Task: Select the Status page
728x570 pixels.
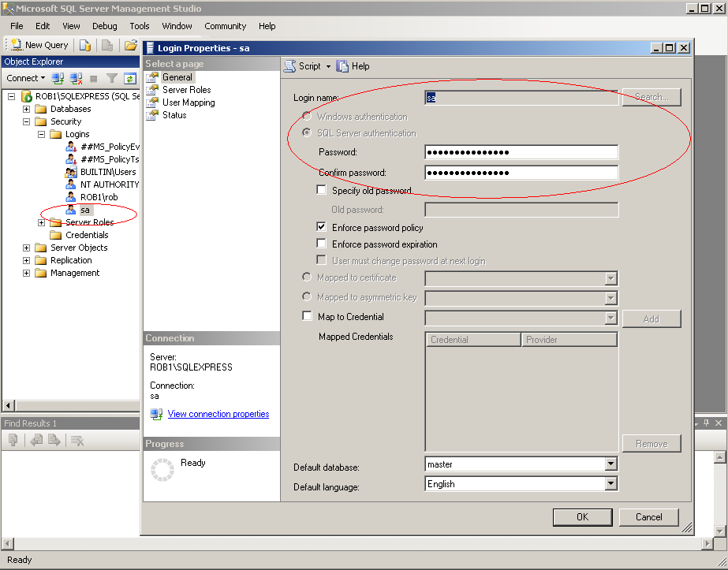Action: click(x=174, y=114)
